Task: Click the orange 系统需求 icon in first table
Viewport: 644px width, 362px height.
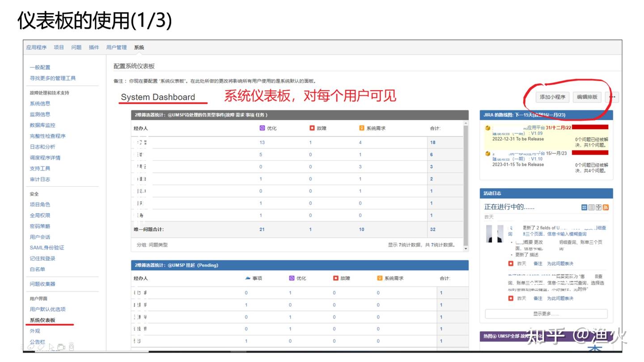Action: pyautogui.click(x=362, y=128)
